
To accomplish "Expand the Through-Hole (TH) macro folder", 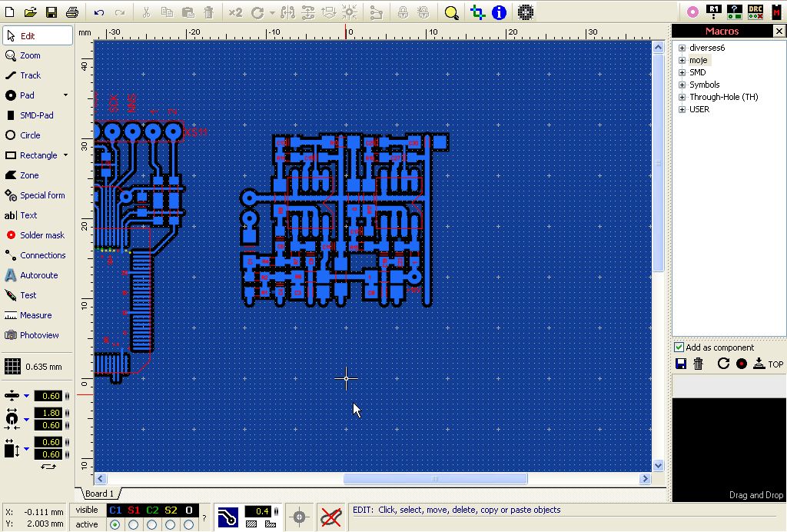I will pyautogui.click(x=682, y=97).
